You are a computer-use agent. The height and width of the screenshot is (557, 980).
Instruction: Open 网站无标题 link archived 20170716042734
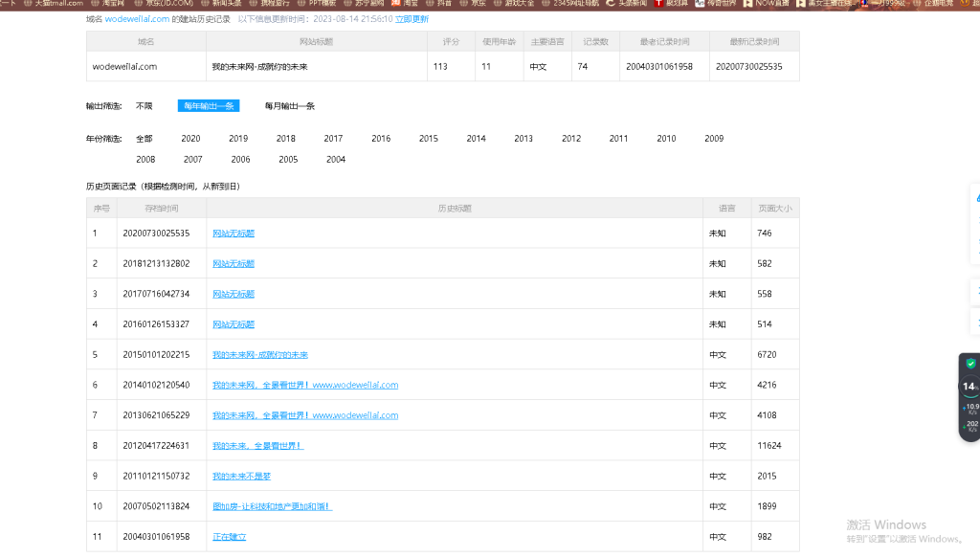(234, 294)
